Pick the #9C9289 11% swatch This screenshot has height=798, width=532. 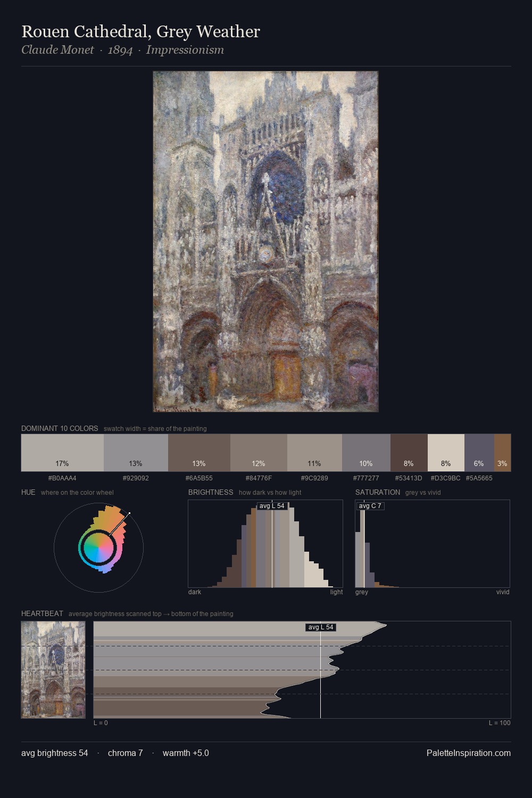tap(314, 453)
